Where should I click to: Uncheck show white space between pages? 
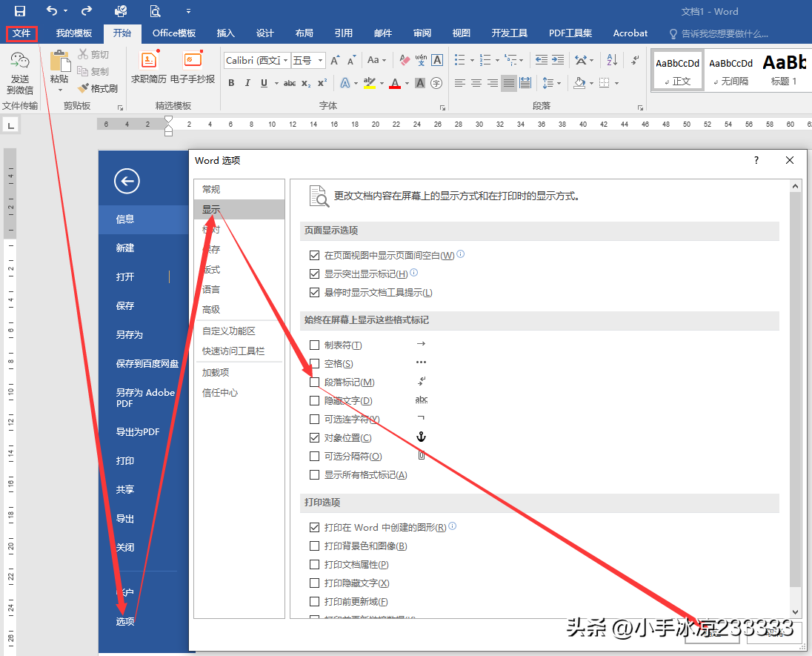[x=314, y=256]
